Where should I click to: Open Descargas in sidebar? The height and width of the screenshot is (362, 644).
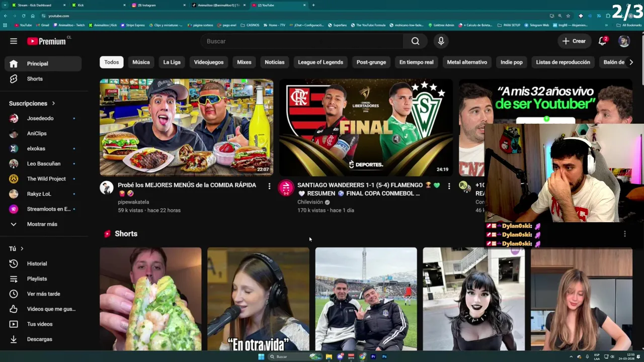(x=43, y=339)
